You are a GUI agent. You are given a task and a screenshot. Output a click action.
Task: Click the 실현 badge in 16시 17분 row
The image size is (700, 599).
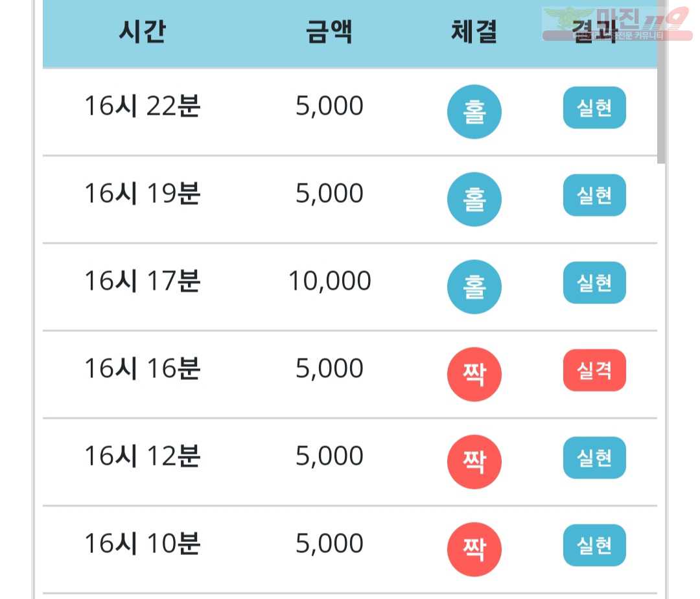594,283
